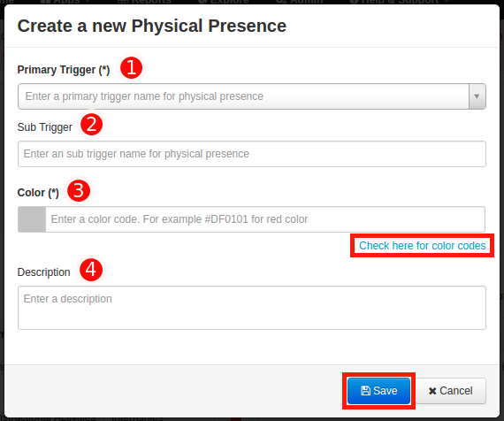Cancel creating the Physical Presence

[x=451, y=391]
